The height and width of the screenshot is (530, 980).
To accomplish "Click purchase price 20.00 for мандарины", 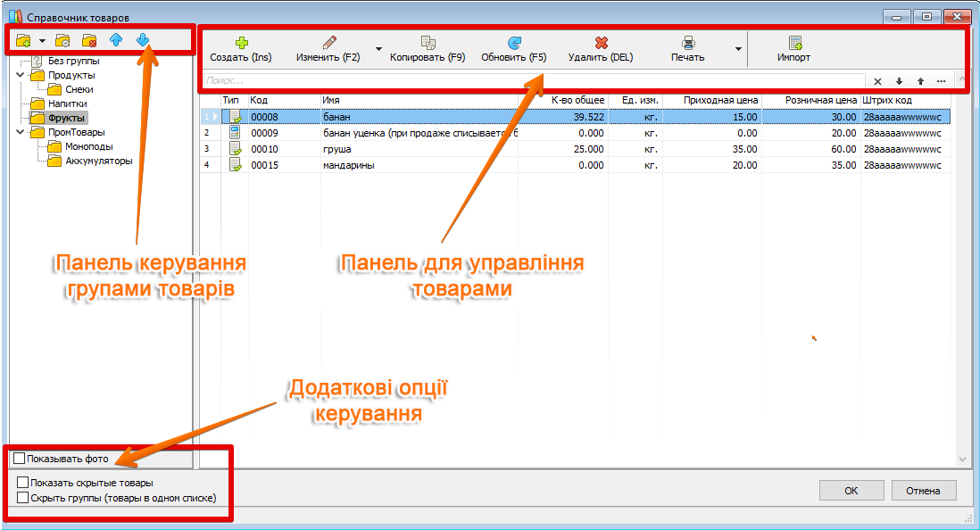I will click(744, 166).
